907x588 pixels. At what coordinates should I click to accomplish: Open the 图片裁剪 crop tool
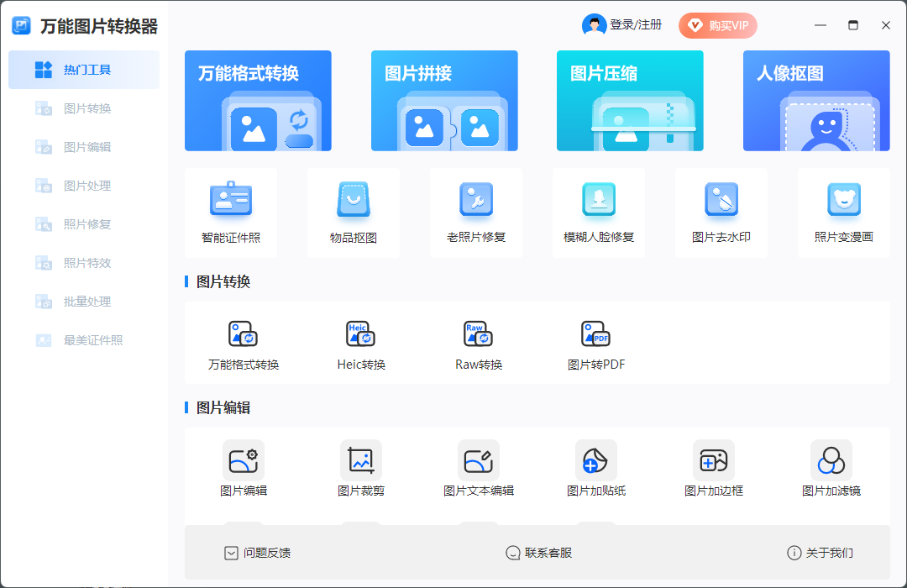pos(361,460)
